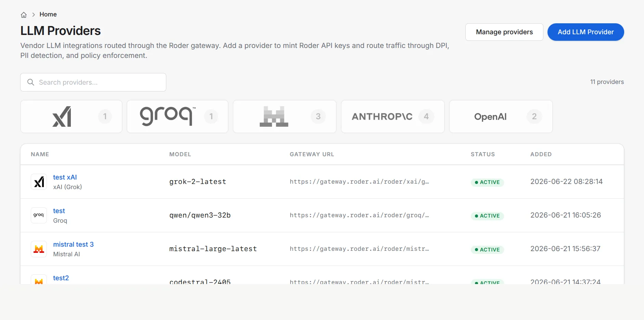644x320 pixels.
Task: Click the Groq vendor label
Action: point(60,221)
